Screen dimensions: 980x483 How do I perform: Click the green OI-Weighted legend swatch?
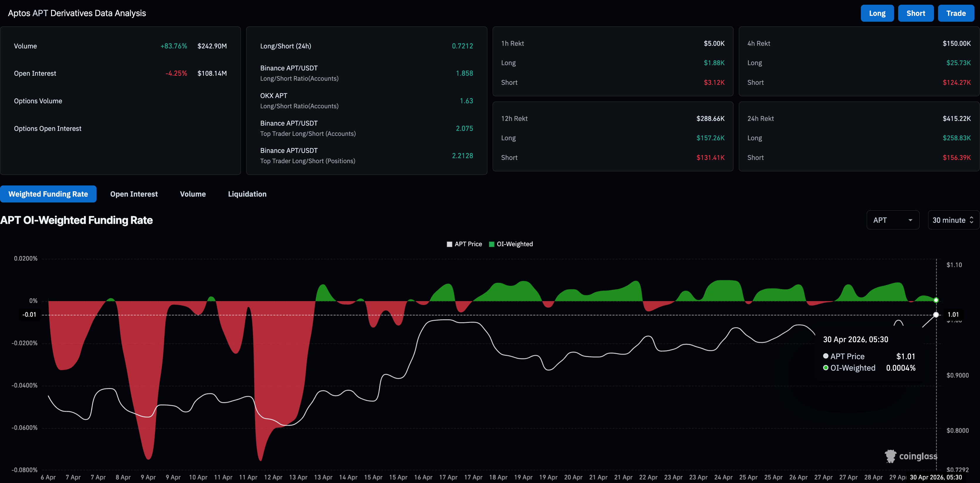491,244
